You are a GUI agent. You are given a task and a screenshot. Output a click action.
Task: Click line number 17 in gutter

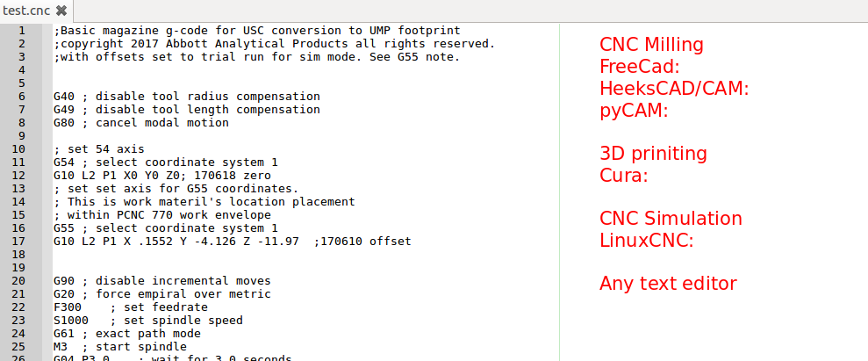point(18,242)
